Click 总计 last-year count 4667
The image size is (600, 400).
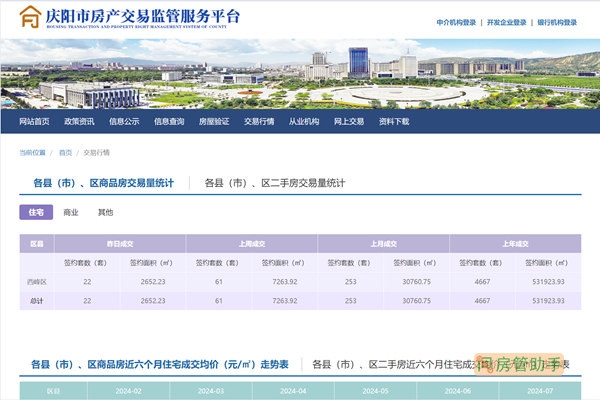click(x=482, y=301)
